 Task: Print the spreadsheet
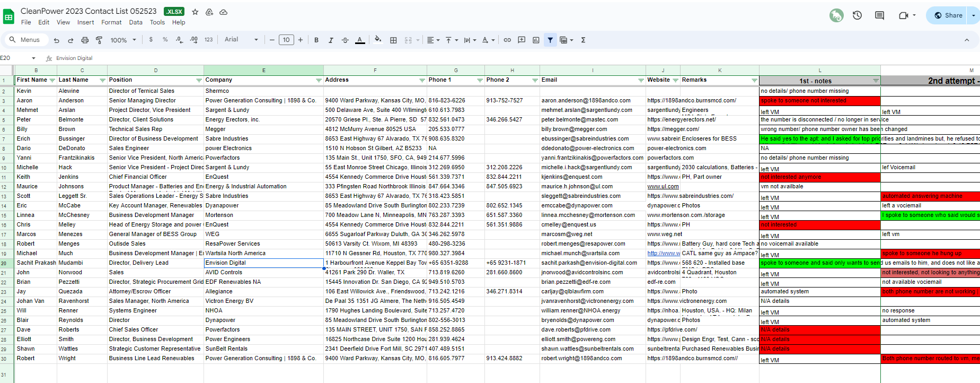pos(85,40)
